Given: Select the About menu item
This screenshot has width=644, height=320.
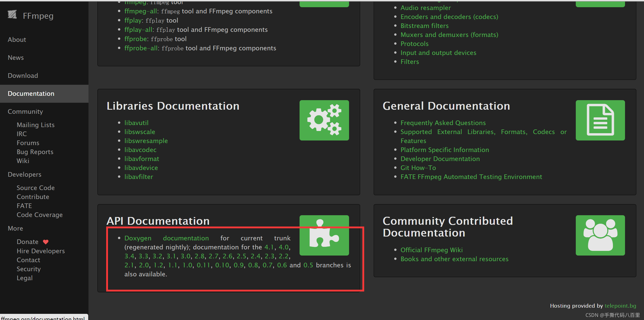Looking at the screenshot, I should click(17, 39).
